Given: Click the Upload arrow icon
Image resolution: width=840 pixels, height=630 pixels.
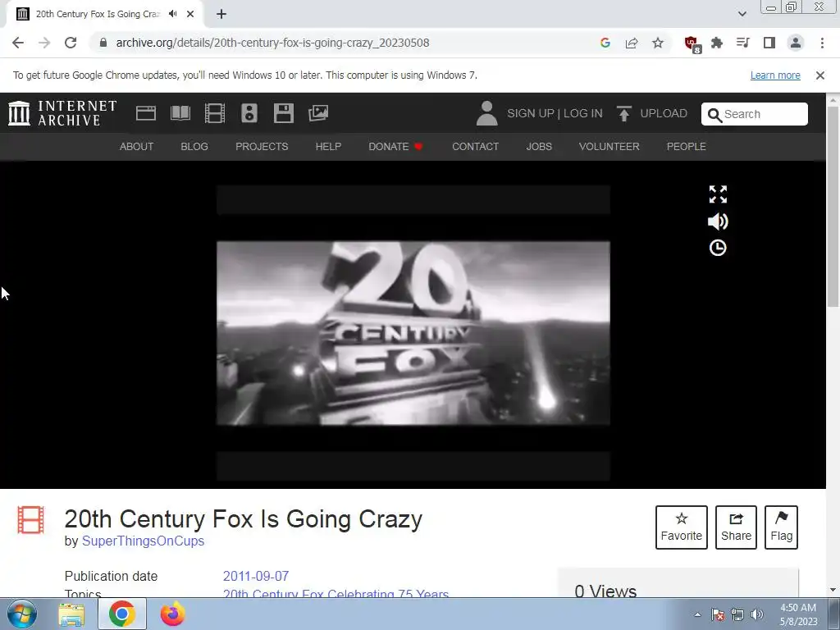Looking at the screenshot, I should pos(623,113).
